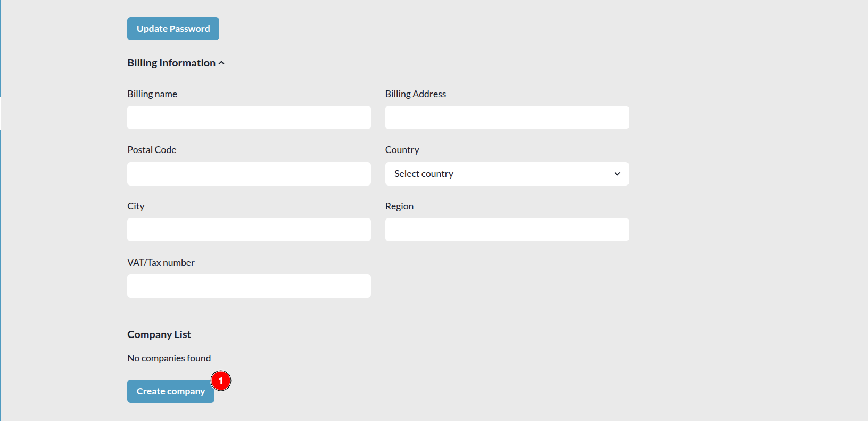Click the Update Password button
Image resolution: width=868 pixels, height=421 pixels.
click(173, 29)
